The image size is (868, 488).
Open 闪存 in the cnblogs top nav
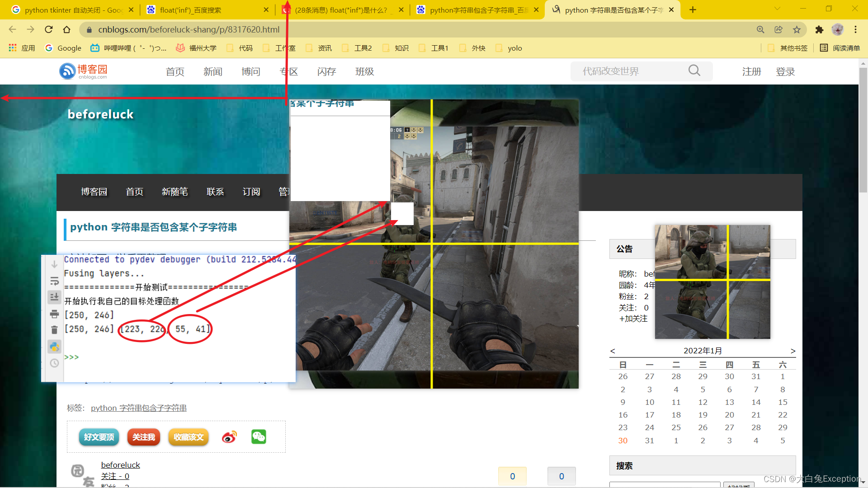tap(327, 71)
